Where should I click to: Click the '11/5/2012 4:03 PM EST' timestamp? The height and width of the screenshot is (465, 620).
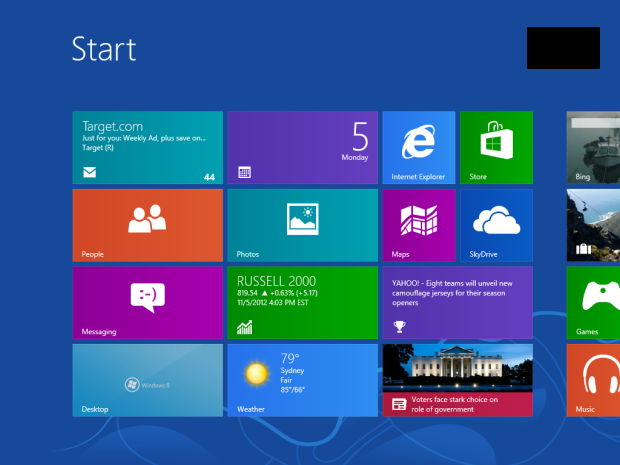[272, 302]
